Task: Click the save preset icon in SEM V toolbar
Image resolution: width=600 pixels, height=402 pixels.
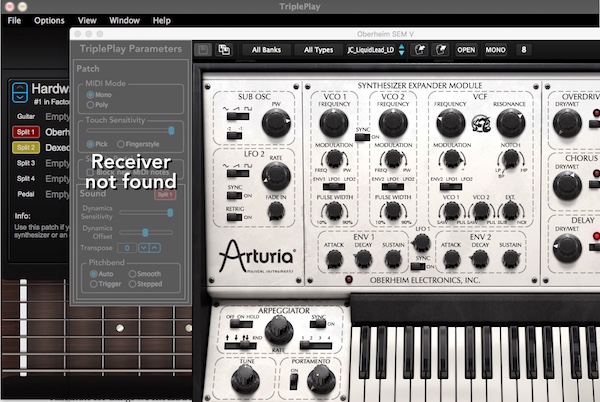Action: [x=203, y=50]
